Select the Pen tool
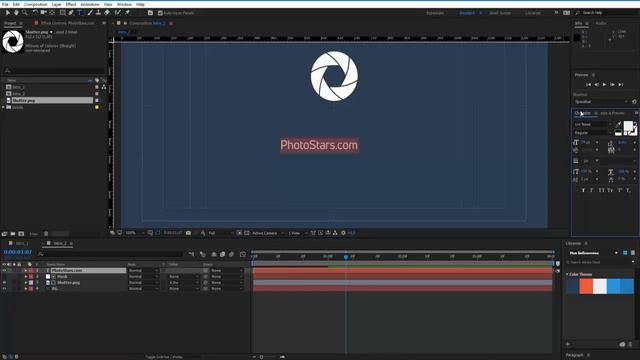This screenshot has height=360, width=640. [71, 13]
